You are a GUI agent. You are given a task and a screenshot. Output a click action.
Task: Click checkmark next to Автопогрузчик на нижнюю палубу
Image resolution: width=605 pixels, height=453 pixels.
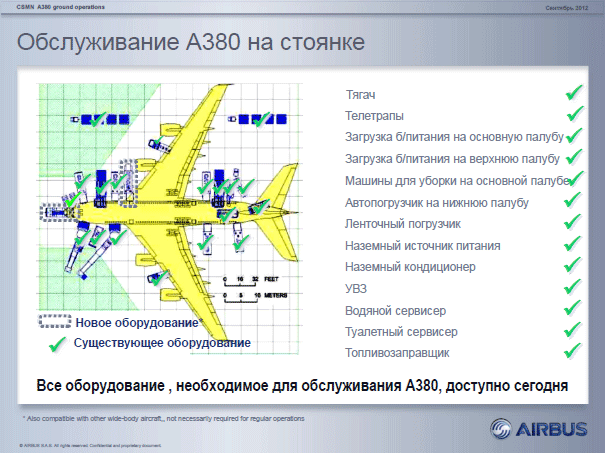pos(573,200)
